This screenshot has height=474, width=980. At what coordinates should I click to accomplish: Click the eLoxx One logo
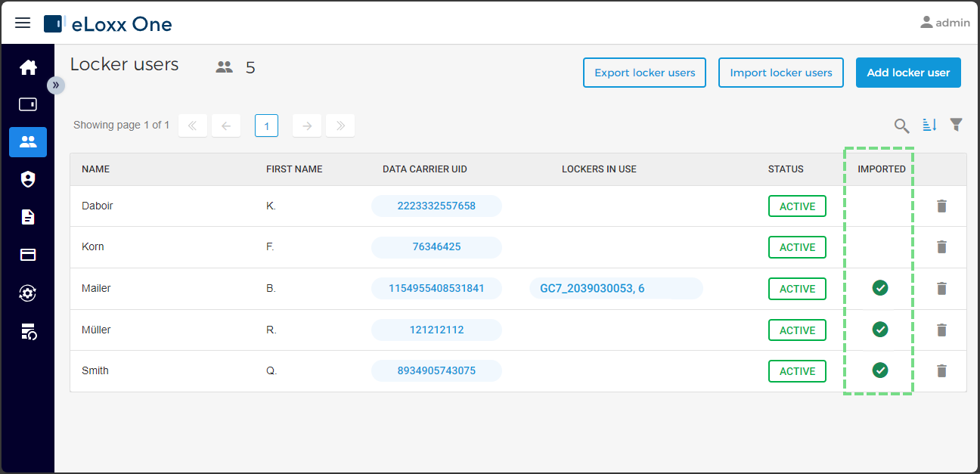[x=108, y=24]
